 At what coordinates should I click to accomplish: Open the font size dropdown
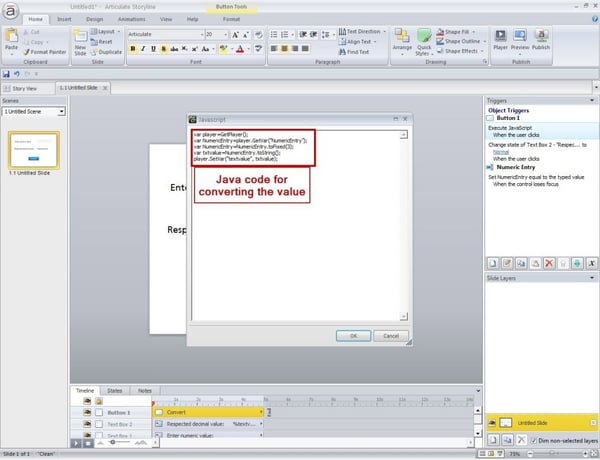[225, 34]
